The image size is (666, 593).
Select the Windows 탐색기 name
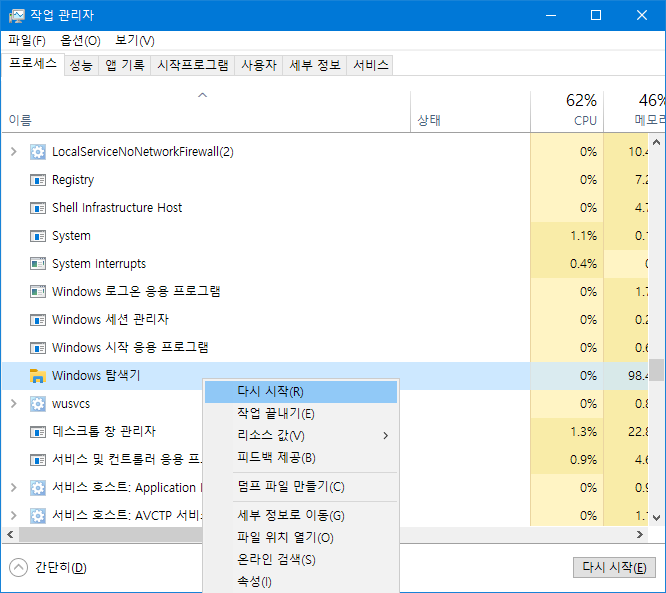pos(96,376)
